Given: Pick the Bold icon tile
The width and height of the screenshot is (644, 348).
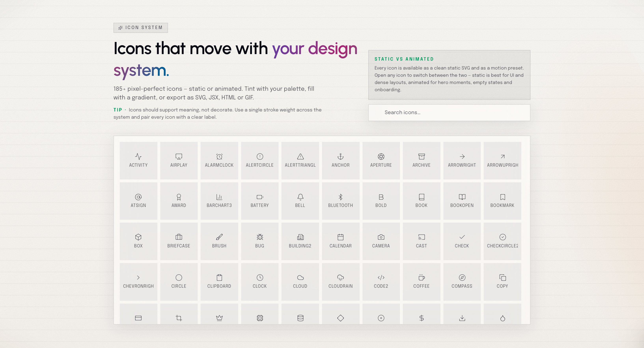Looking at the screenshot, I should click(x=381, y=201).
